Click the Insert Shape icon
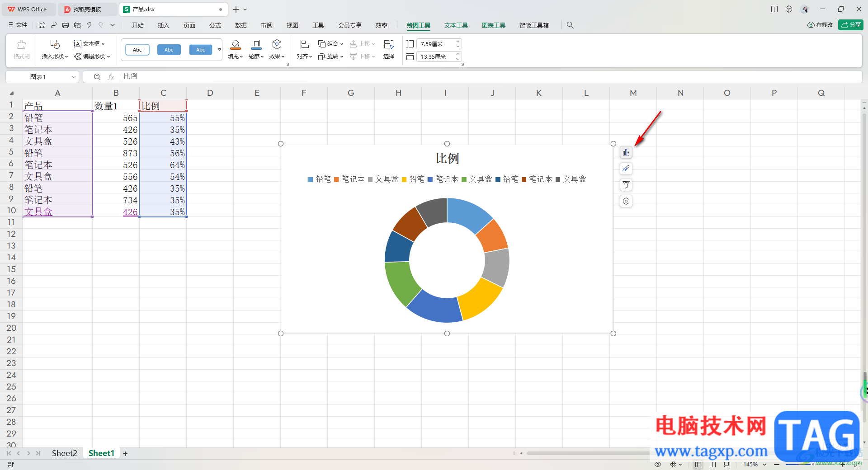The height and width of the screenshot is (470, 868). point(55,44)
